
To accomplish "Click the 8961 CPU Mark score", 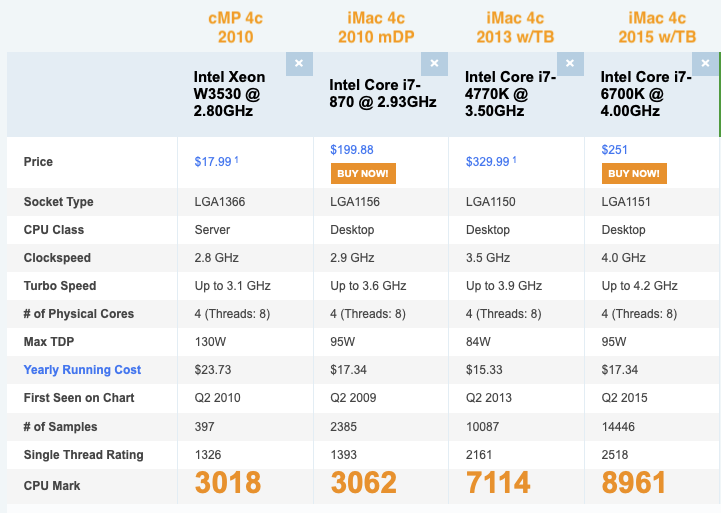I will 634,483.
